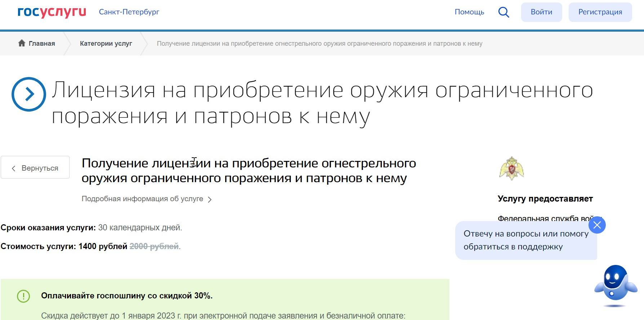Viewport: 644px width, 320px height.
Task: Click the page title Лицензия на приобретение оружия
Action: (x=322, y=103)
